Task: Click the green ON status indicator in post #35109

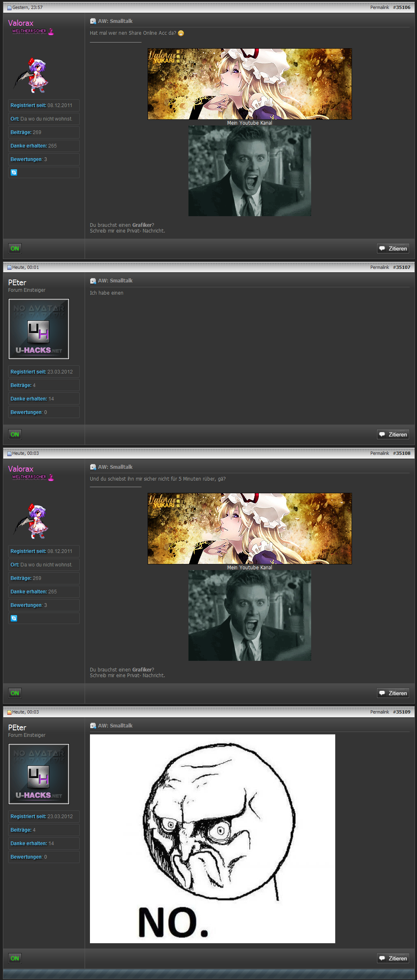Action: [x=15, y=958]
